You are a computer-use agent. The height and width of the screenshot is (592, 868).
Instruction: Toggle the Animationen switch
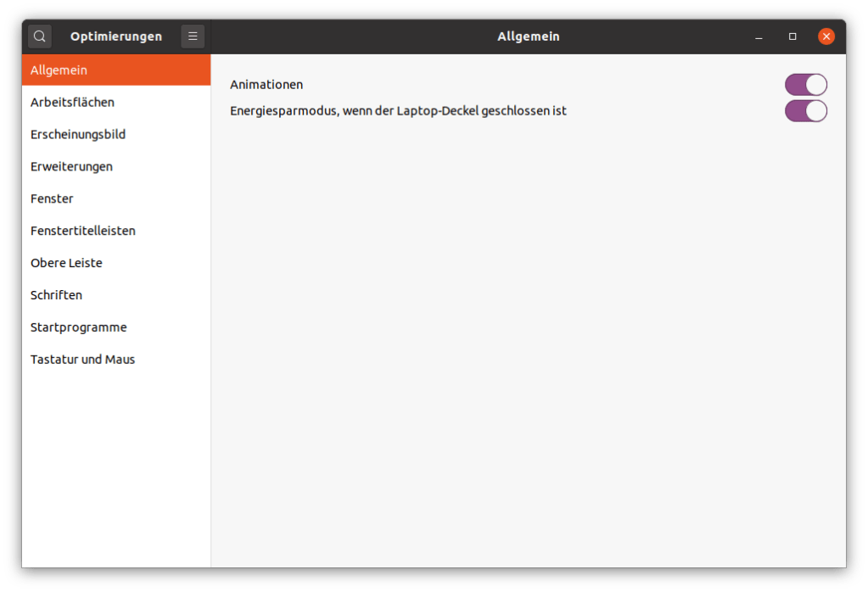tap(806, 85)
